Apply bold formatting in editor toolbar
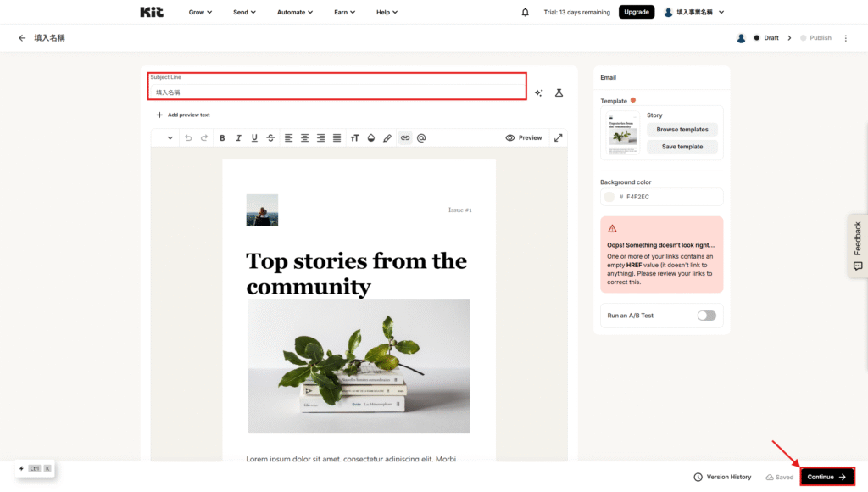 click(222, 137)
